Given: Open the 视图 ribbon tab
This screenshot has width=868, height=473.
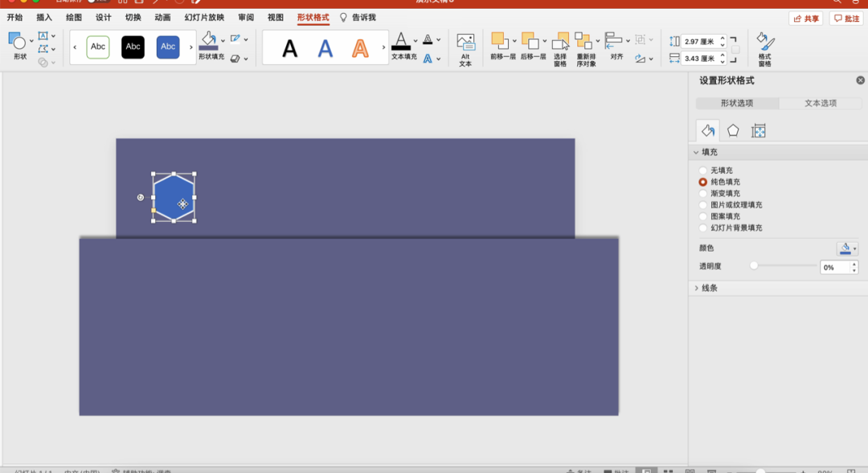Looking at the screenshot, I should click(x=276, y=18).
